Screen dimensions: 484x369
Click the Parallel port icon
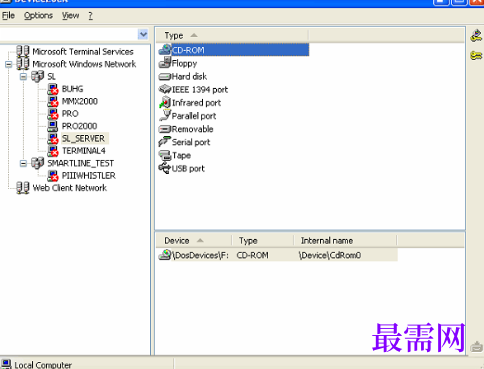click(165, 116)
